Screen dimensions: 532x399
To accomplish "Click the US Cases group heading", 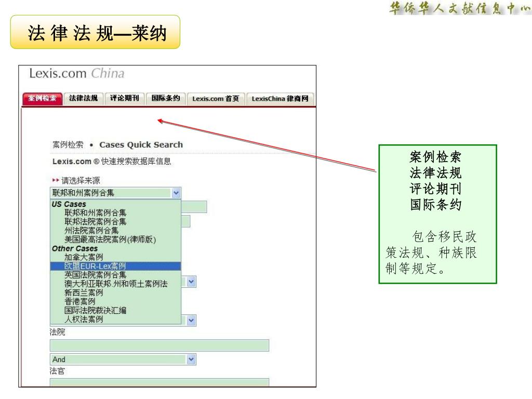I will pyautogui.click(x=69, y=204).
